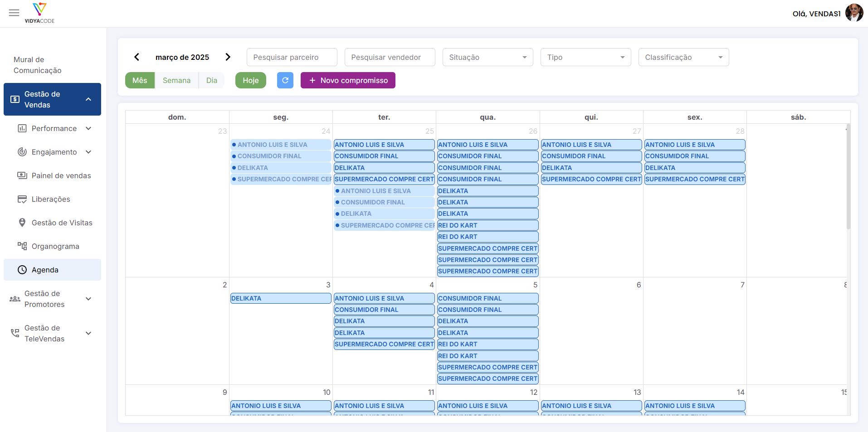The height and width of the screenshot is (432, 868).
Task: Open dotted DELIKATA event on February 24
Action: tap(281, 168)
